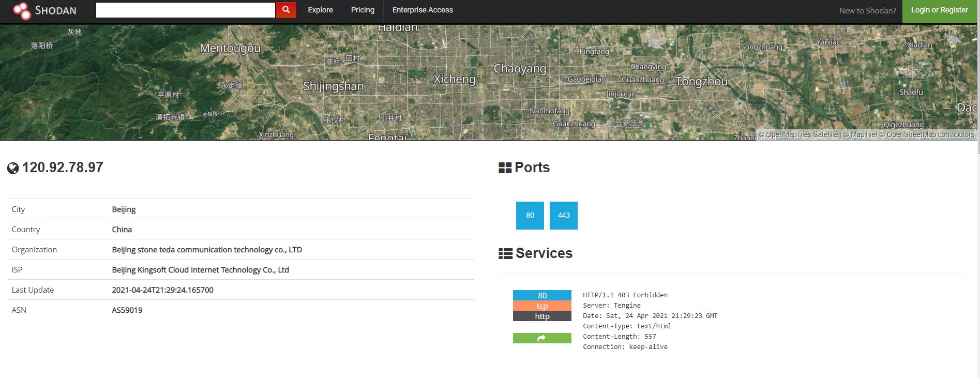The image size is (980, 379).
Task: Click the Ports grid icon
Action: [505, 168]
